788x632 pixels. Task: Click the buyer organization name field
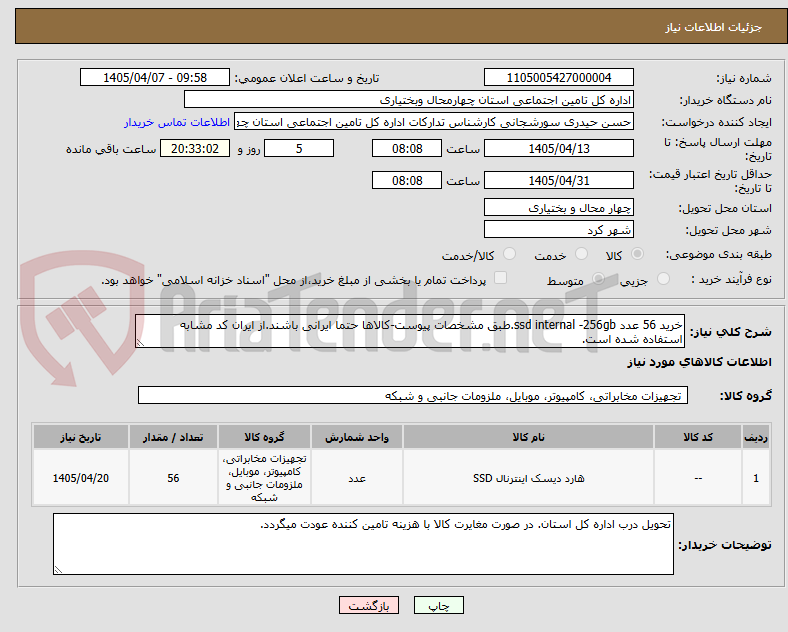(x=409, y=99)
